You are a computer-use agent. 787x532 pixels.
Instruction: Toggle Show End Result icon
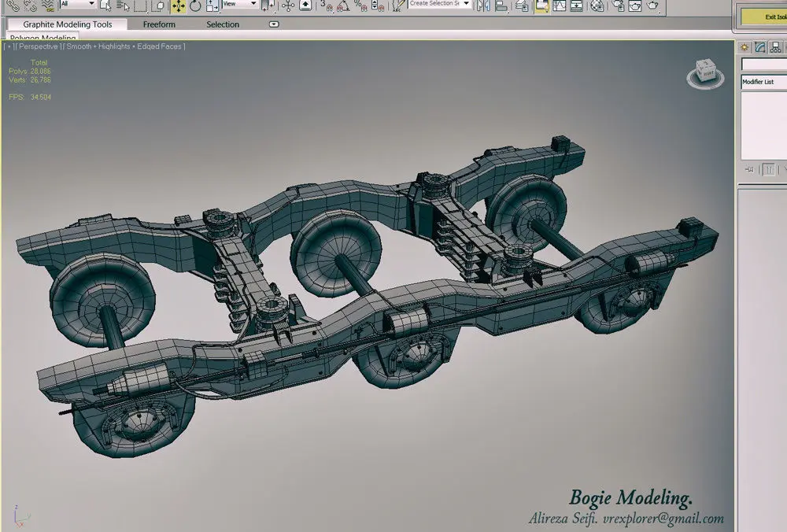click(768, 169)
